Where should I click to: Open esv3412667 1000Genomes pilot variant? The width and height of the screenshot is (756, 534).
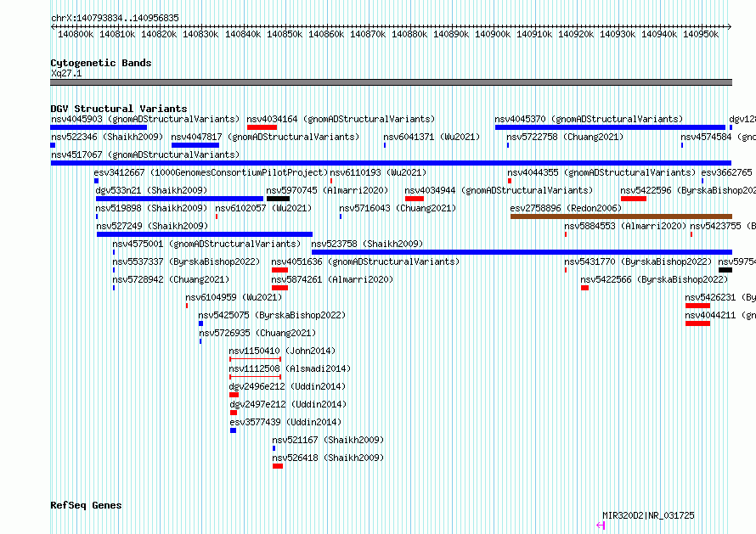pyautogui.click(x=211, y=172)
